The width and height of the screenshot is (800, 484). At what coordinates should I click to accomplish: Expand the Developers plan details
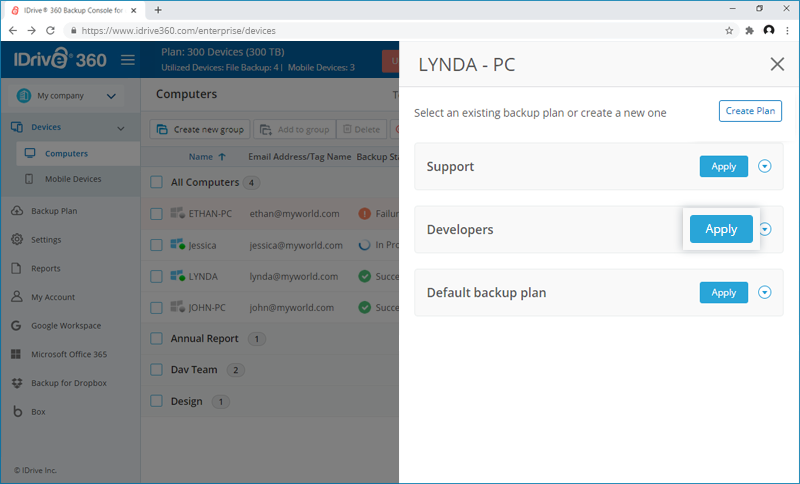coord(765,229)
